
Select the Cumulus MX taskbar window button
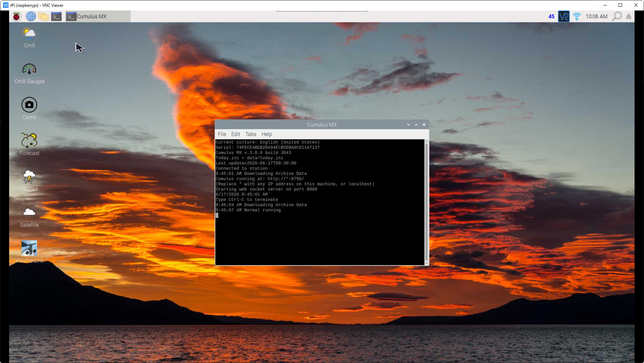[98, 16]
